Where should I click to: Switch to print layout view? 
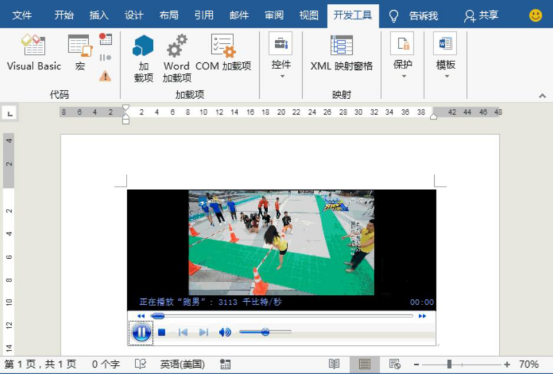click(x=365, y=364)
